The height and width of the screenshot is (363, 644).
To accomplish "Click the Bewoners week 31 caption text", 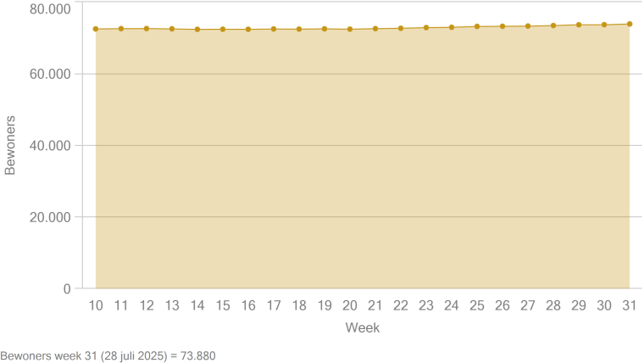I will 108,356.
